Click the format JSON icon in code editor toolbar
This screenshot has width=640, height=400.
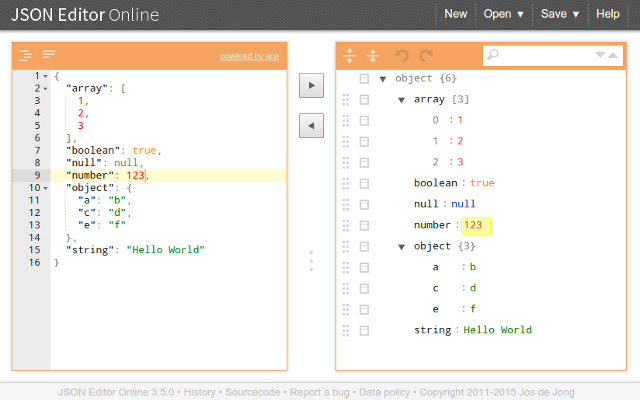point(25,55)
